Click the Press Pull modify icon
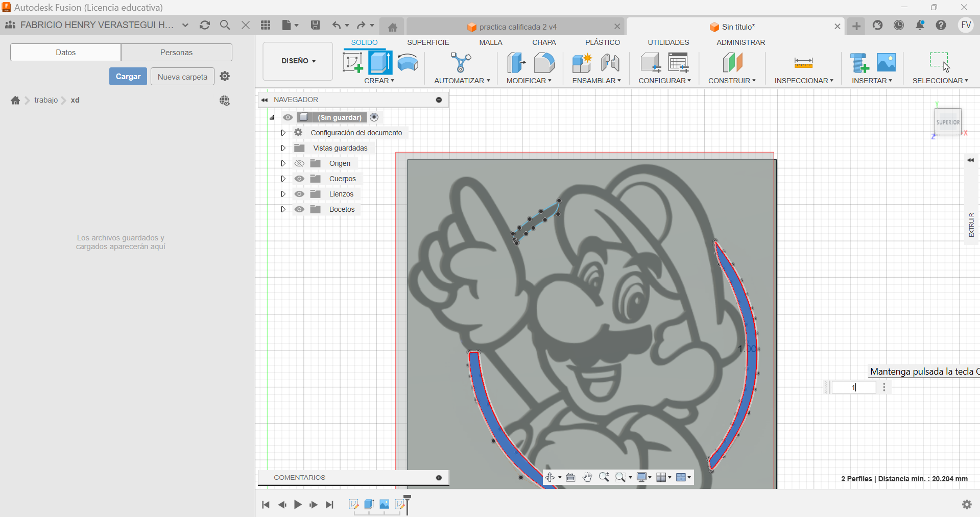Screen dimensions: 980x517 [x=516, y=63]
